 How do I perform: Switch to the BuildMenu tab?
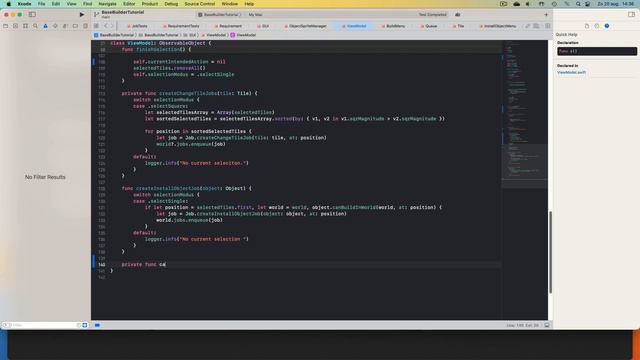point(393,26)
